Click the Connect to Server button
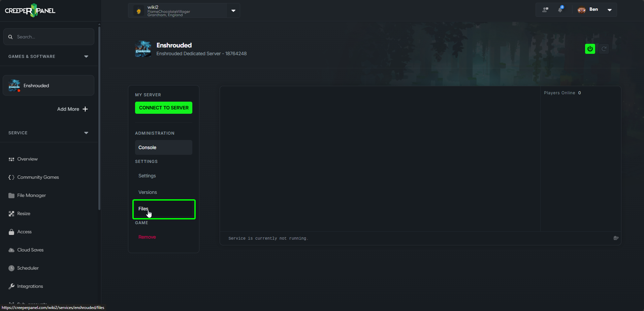The image size is (644, 311). tap(164, 108)
